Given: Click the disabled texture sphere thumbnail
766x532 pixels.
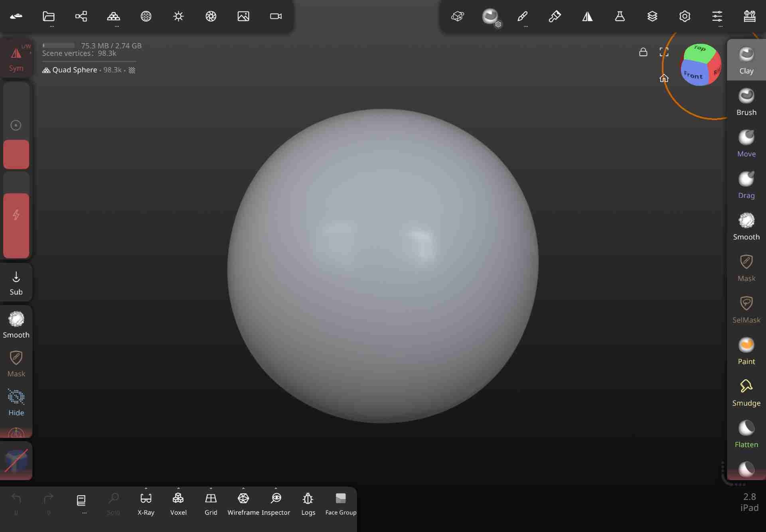Looking at the screenshot, I should [16, 461].
